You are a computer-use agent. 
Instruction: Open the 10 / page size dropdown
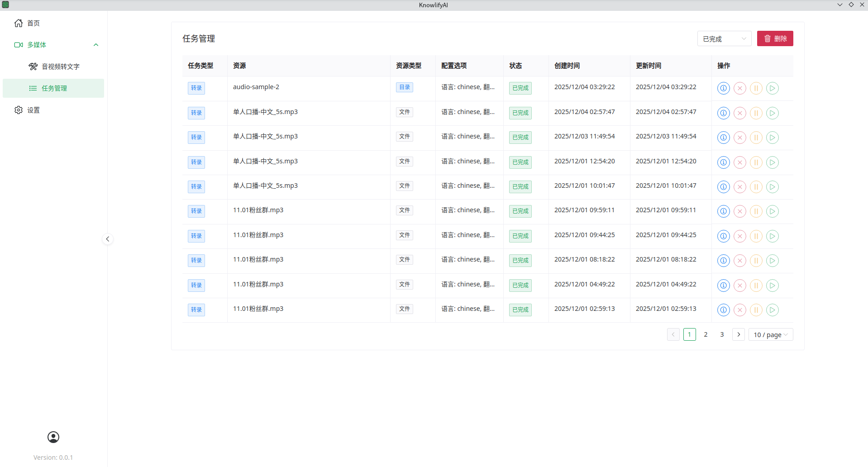point(770,335)
